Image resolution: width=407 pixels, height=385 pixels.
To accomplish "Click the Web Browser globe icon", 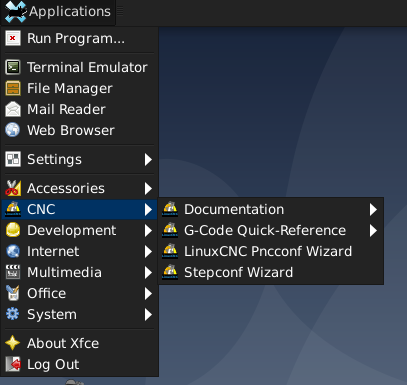I will point(13,130).
